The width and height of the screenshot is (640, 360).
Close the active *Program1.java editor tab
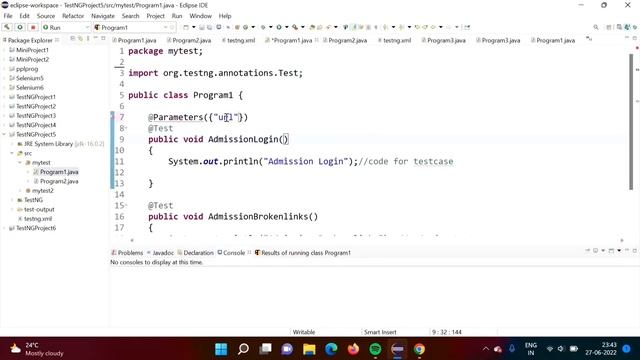317,40
